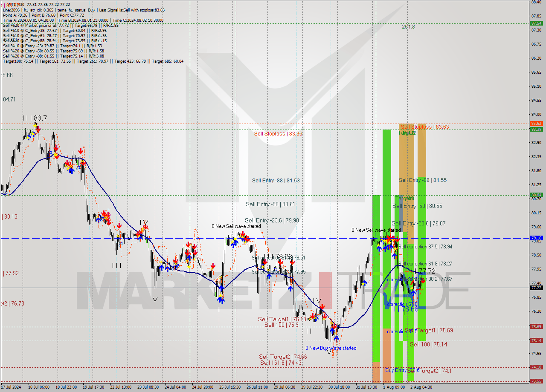Click the '29 Jul 06:30' time axis label

pos(285,387)
